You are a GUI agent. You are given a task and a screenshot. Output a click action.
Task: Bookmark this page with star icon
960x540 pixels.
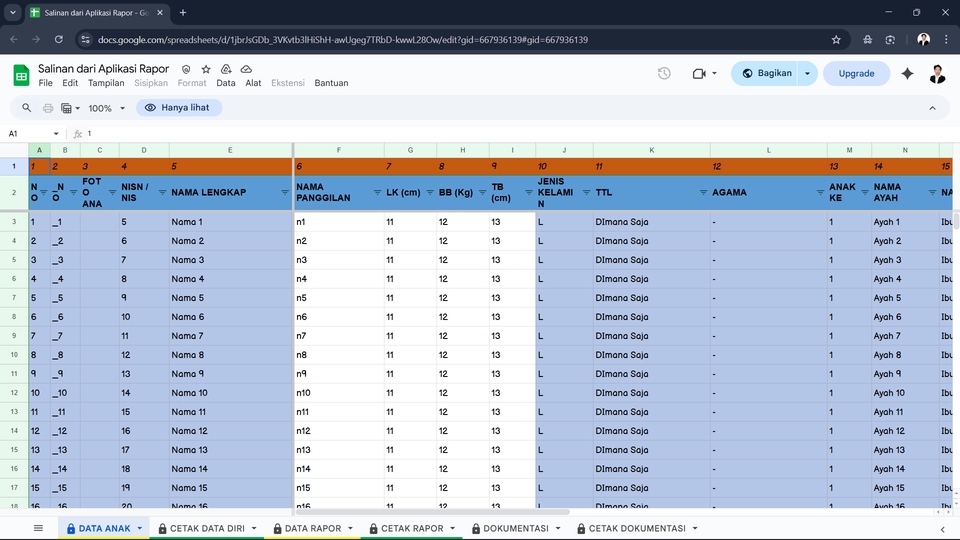(x=836, y=40)
